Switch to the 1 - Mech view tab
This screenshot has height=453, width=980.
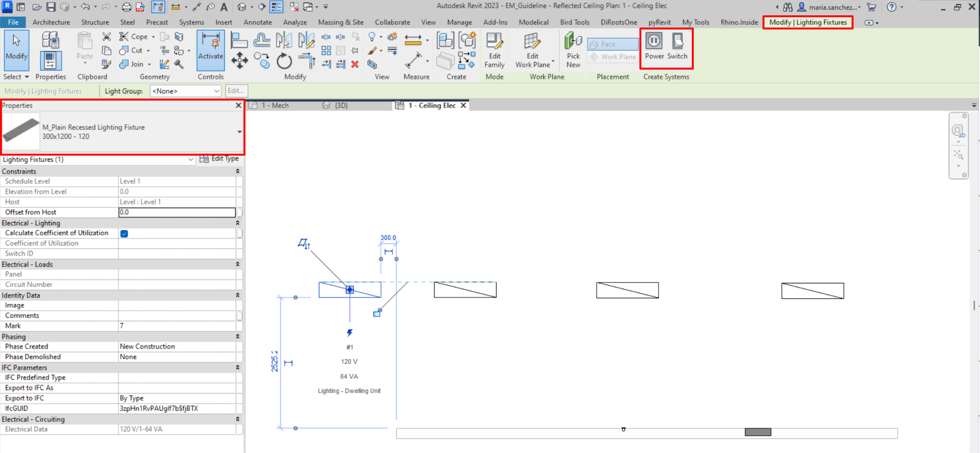coord(275,105)
